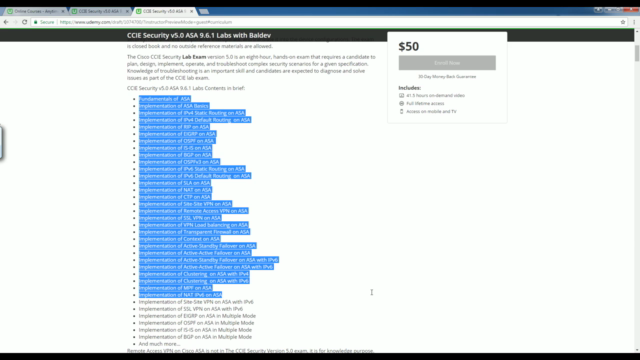This screenshot has height=360, width=640.
Task: Click the scrollbar up arrow
Action: [x=637, y=32]
